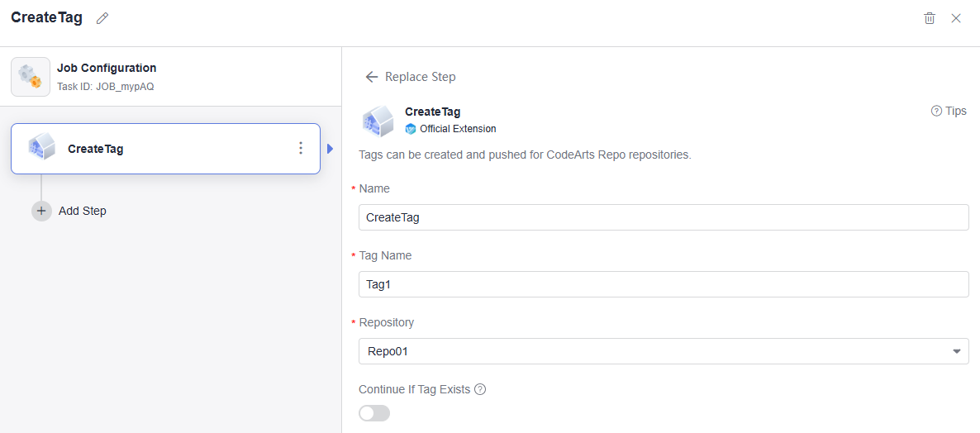Open the Repo01 repository combo box
Screen dimensions: 980x433
[x=653, y=351]
